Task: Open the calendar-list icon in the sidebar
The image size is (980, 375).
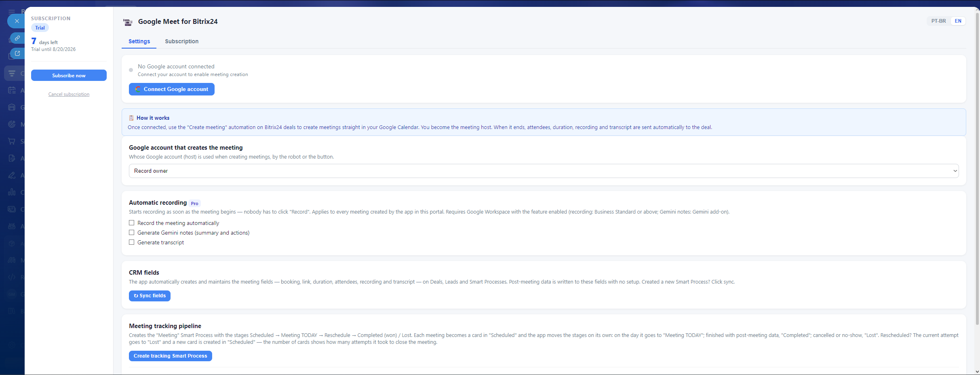Action: click(x=12, y=90)
